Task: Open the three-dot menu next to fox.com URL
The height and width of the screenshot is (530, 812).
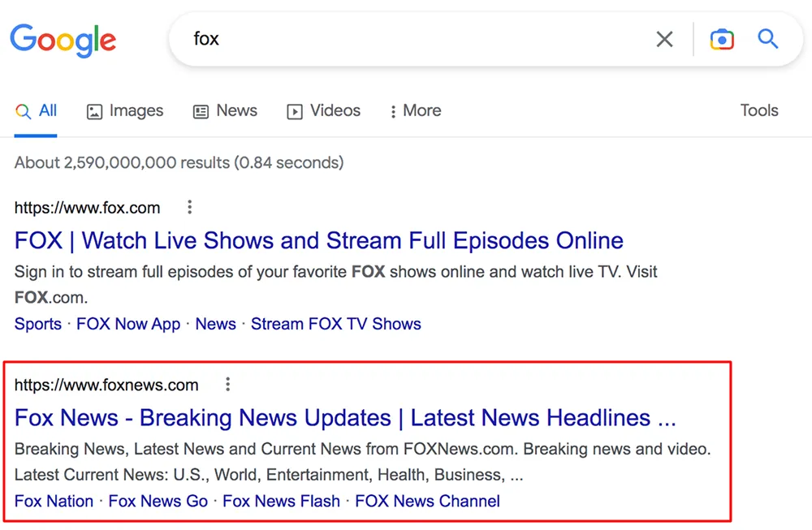Action: point(190,207)
